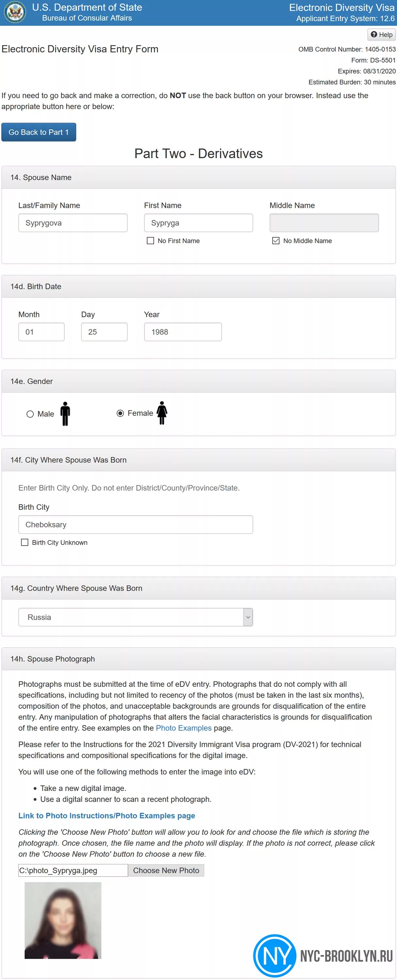Click the NY circle logo icon
This screenshot has height=980, width=397.
point(275,955)
